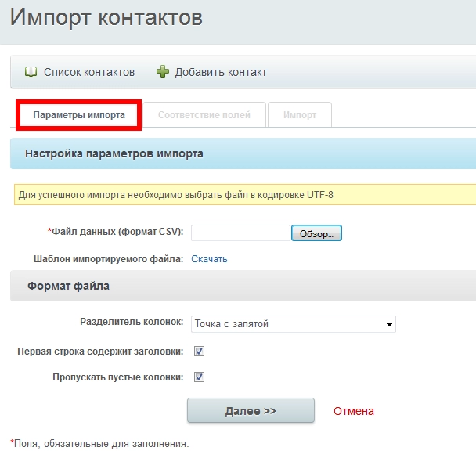
Task: Uncheck the Пропускать пустые колонки checkbox
Action: pos(199,377)
